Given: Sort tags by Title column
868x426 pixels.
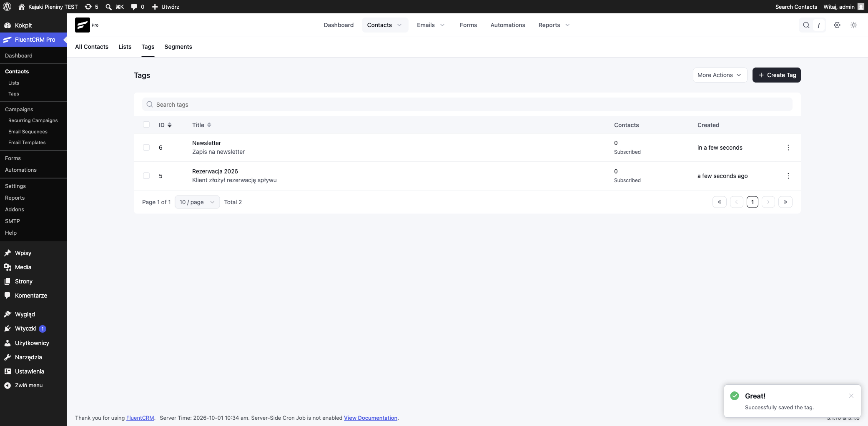Looking at the screenshot, I should coord(201,125).
